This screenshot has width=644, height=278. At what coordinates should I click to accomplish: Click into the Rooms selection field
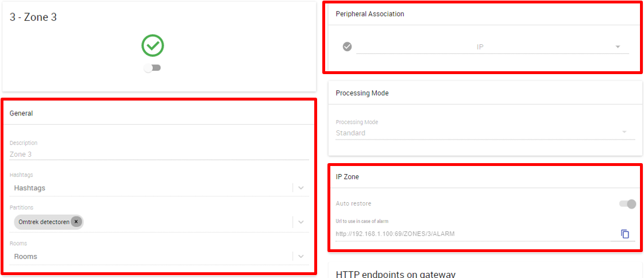(x=151, y=257)
